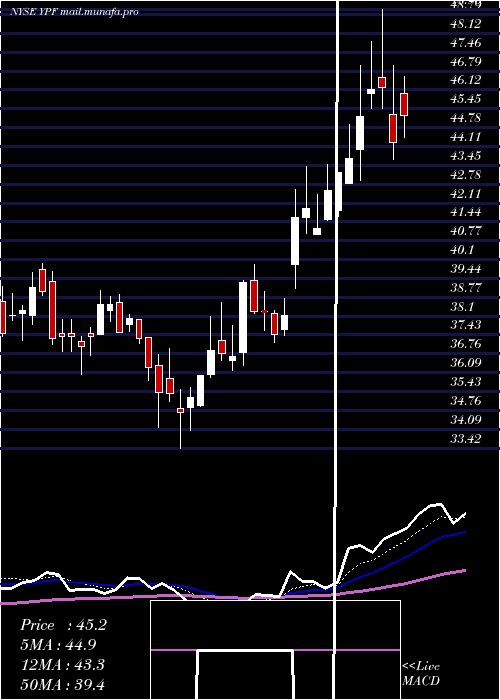
Task: Select the 39.44 price axis label
Action: pyautogui.click(x=466, y=269)
